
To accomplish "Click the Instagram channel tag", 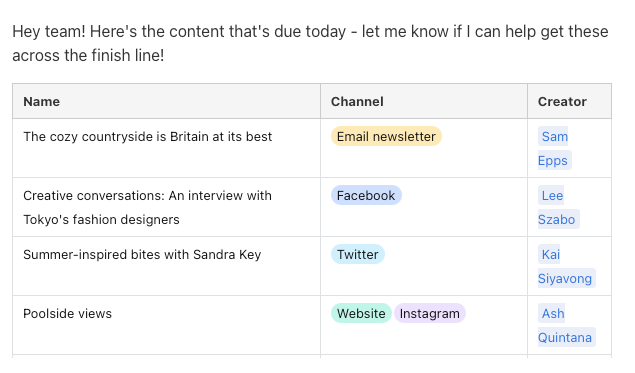I will tap(430, 313).
